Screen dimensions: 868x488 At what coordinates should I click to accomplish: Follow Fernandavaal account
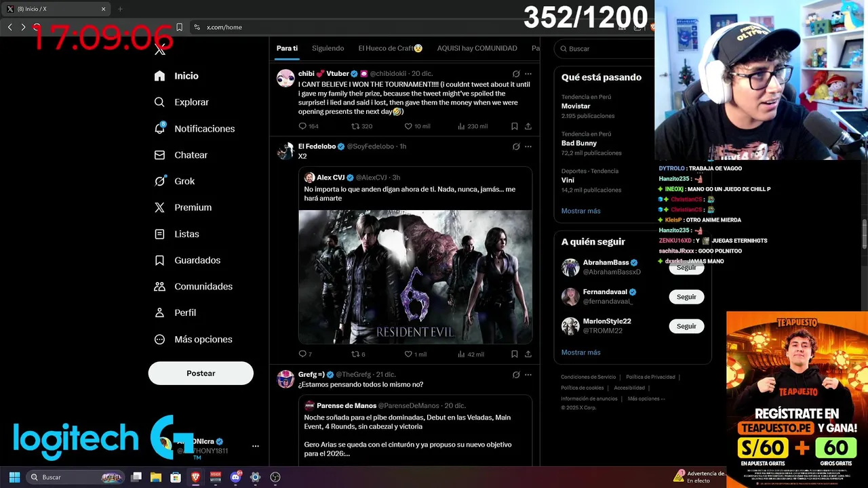686,297
